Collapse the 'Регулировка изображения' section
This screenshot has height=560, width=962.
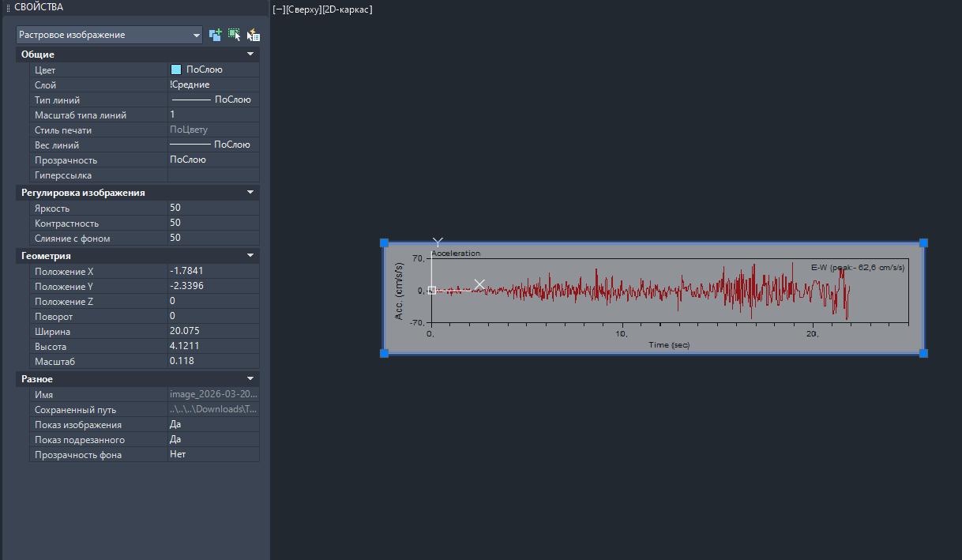pos(250,193)
